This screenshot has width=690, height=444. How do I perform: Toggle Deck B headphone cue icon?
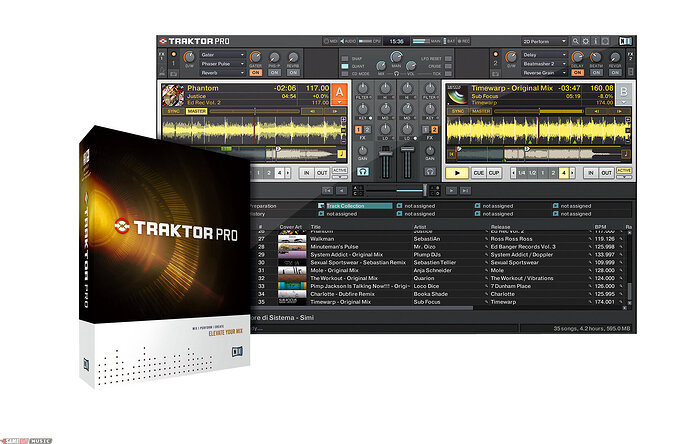point(430,171)
